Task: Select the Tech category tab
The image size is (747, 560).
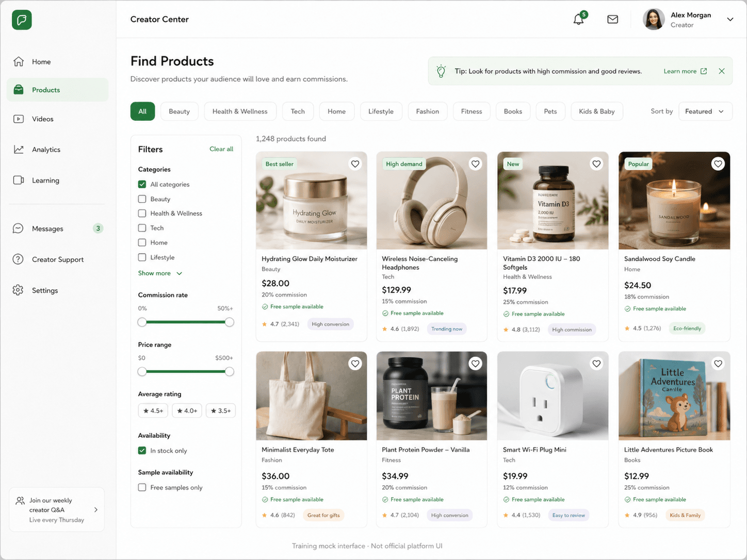Action: tap(298, 111)
